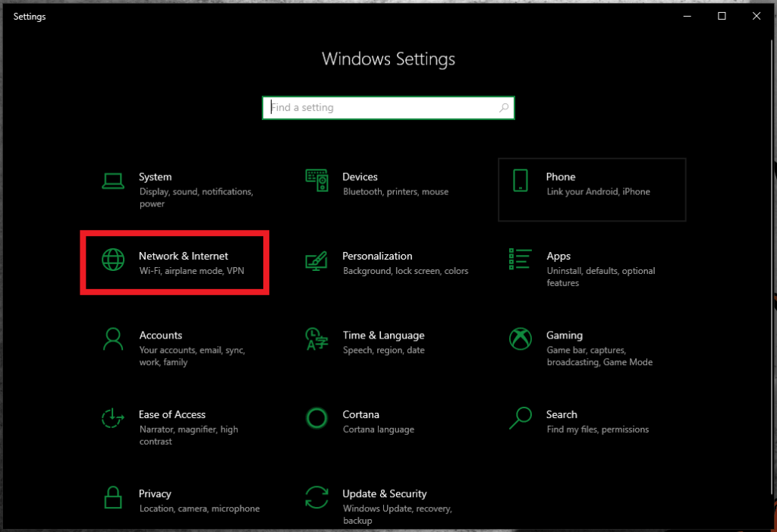Click the magnifier icon in search box

coord(504,108)
